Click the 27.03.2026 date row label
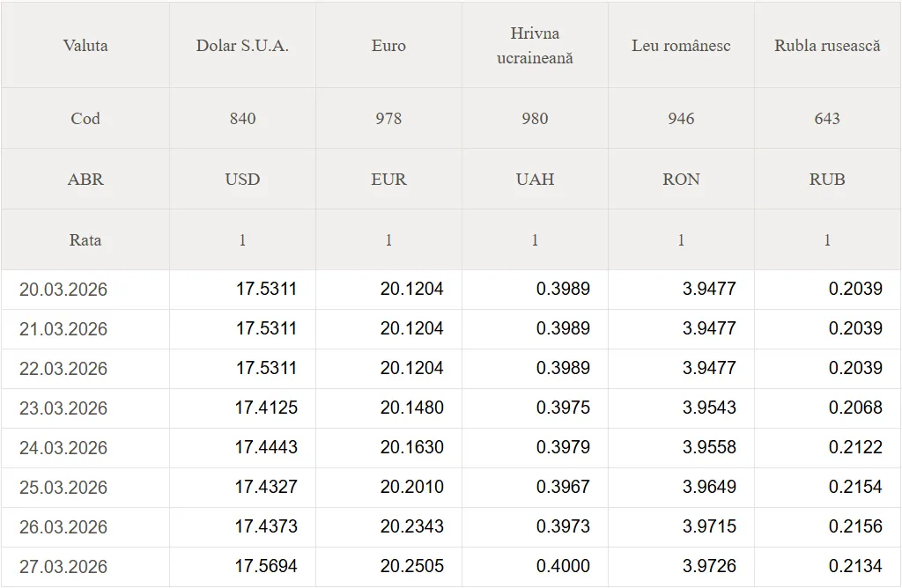The height and width of the screenshot is (588, 902). click(63, 567)
